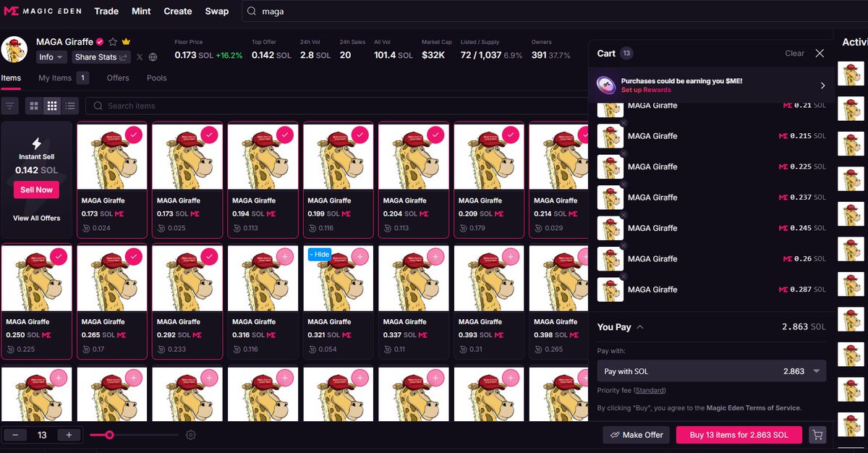Select the Items tab
This screenshot has height=453, width=868.
[11, 78]
